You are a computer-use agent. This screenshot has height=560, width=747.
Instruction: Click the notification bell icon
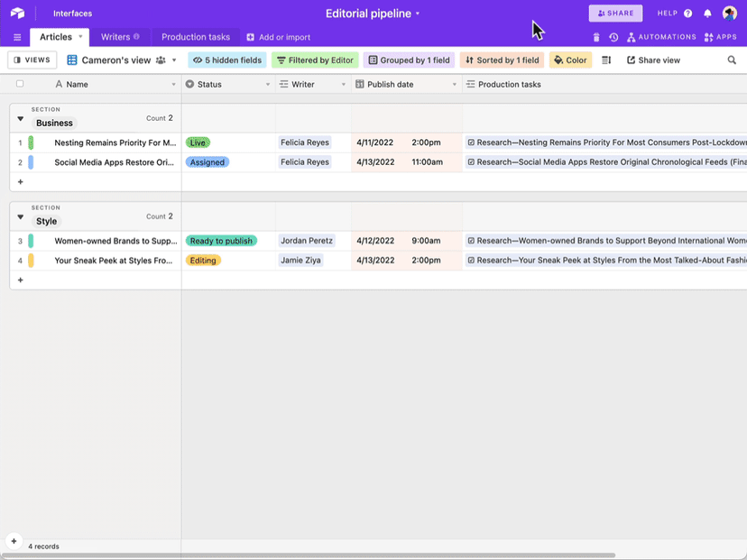pos(708,13)
